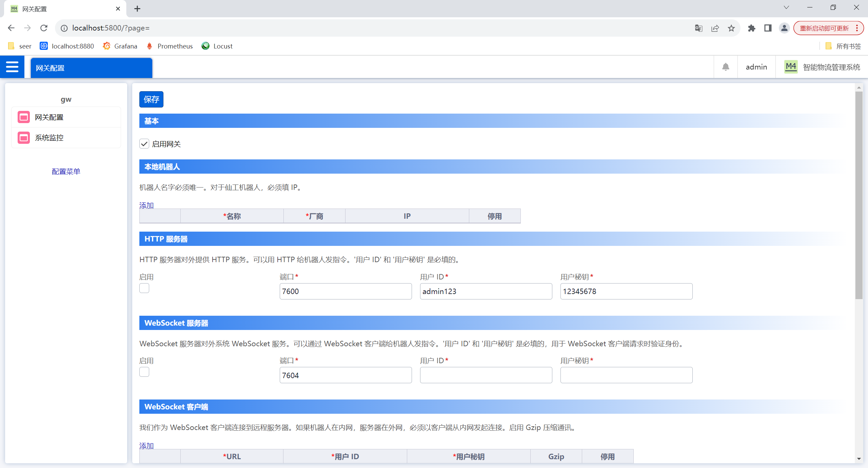This screenshot has height=468, width=868.
Task: Open the seer bookmark folder
Action: pos(20,46)
